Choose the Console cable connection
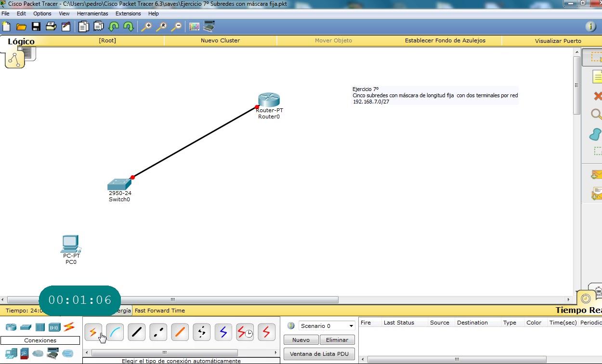 tap(115, 332)
